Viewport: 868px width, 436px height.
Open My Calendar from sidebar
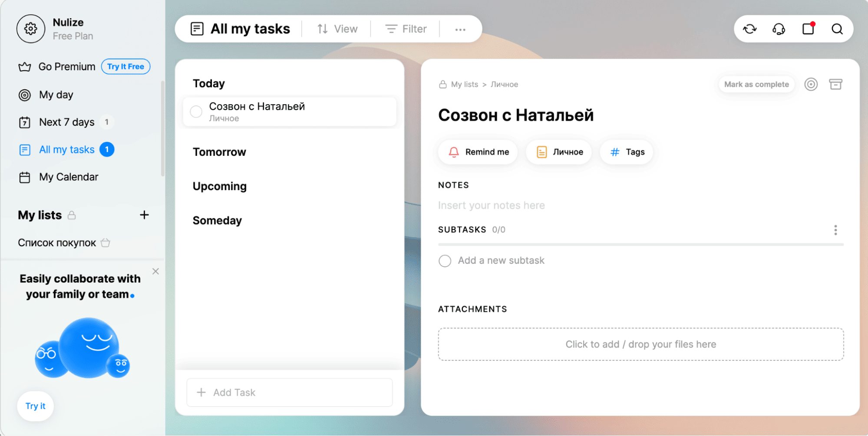pos(69,177)
